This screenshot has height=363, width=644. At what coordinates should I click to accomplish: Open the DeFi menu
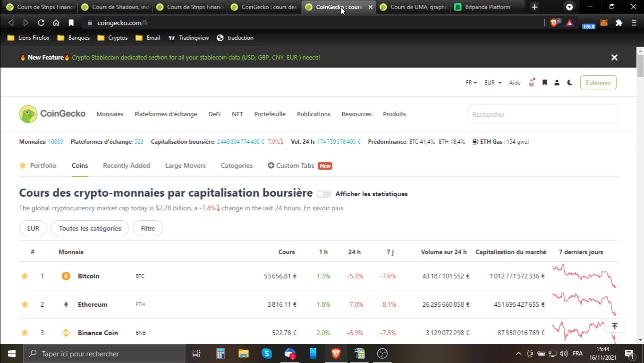coord(214,114)
